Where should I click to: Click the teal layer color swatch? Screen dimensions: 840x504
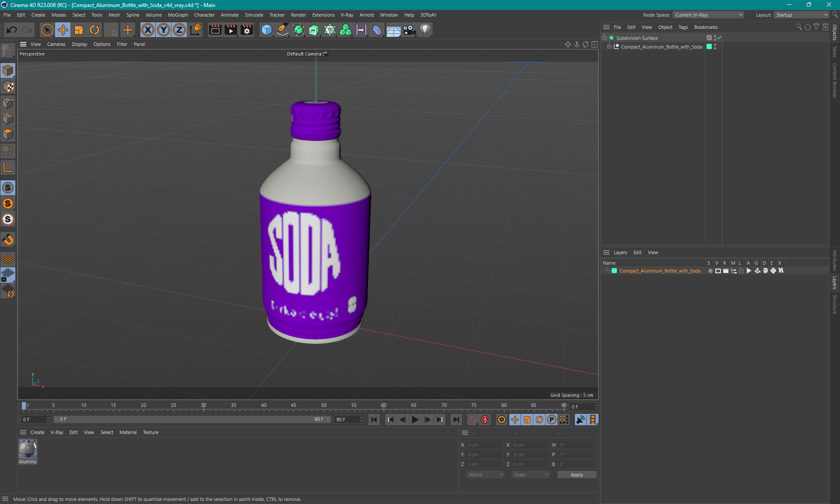pyautogui.click(x=614, y=271)
